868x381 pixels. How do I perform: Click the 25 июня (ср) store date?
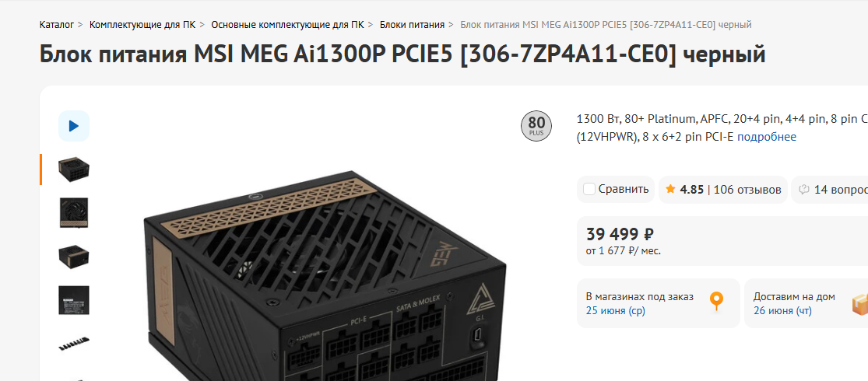pyautogui.click(x=616, y=311)
